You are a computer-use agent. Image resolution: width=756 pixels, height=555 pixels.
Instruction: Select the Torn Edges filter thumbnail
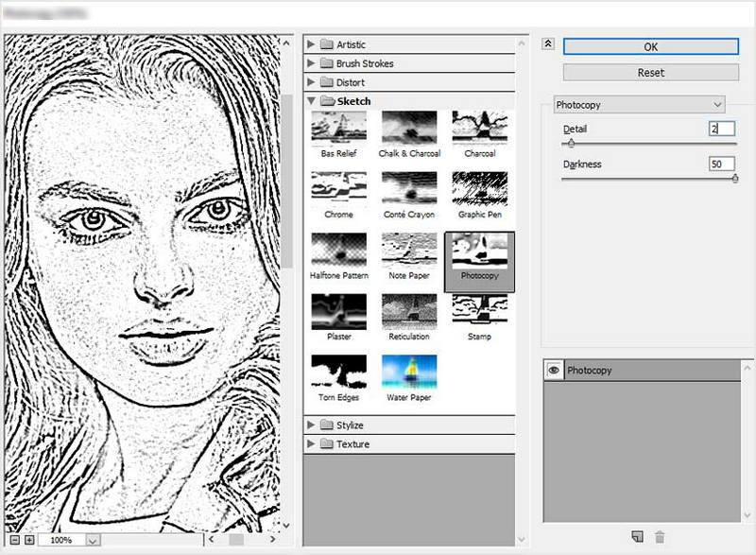click(338, 373)
